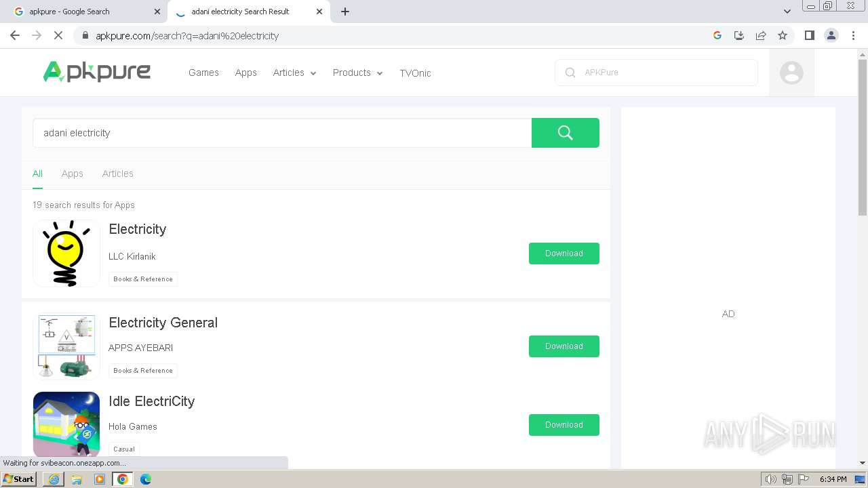Download Electricity General app

click(564, 346)
